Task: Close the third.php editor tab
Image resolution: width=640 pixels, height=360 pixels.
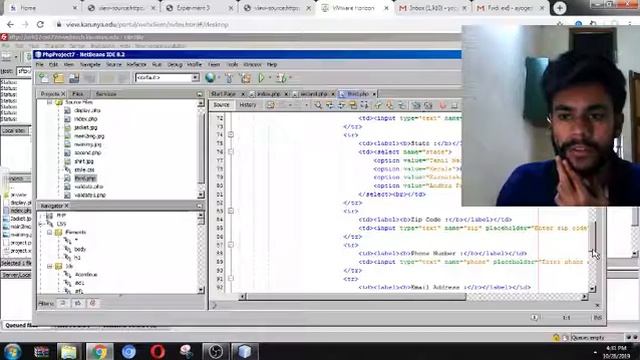Action: pyautogui.click(x=373, y=94)
